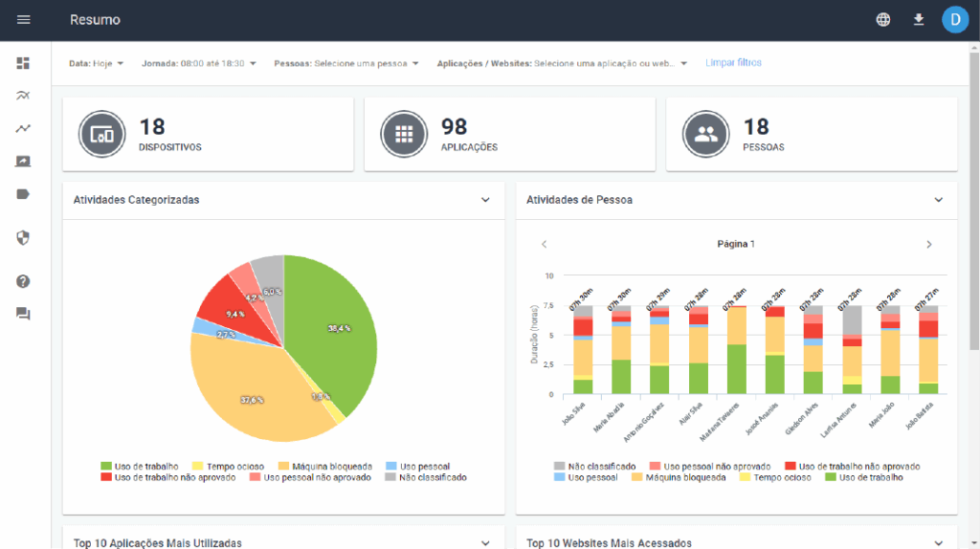Image resolution: width=980 pixels, height=549 pixels.
Task: Click the globe language icon
Action: point(882,20)
